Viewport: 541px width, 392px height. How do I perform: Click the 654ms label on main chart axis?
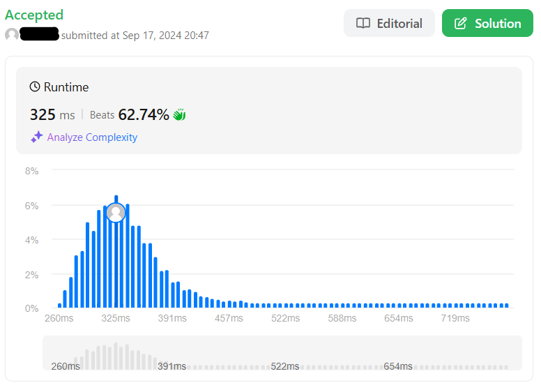coord(399,318)
